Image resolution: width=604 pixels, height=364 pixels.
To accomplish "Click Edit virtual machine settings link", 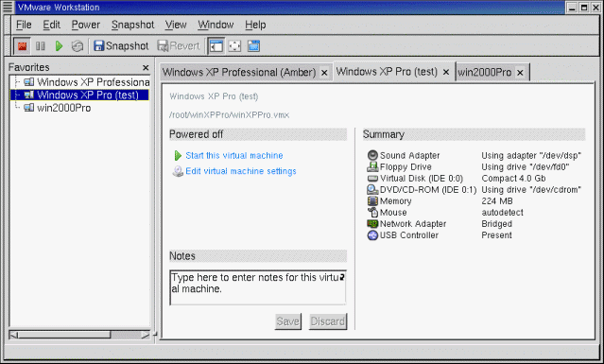I will [241, 171].
